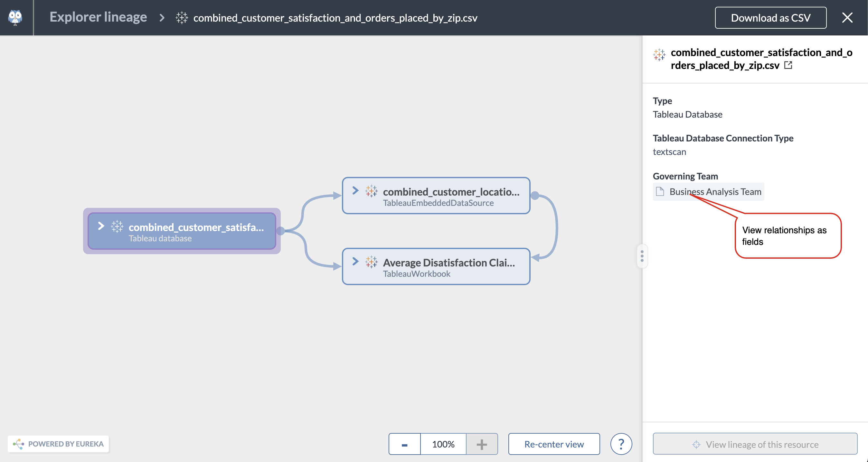Click the Tableau icon on combined_customer_satisfa... node
868x462 pixels.
117,226
